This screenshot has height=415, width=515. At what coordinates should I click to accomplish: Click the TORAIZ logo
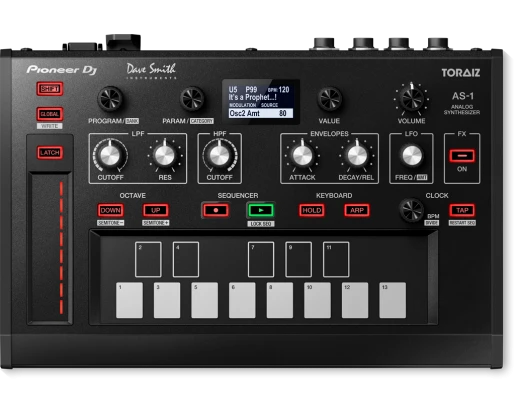(461, 73)
